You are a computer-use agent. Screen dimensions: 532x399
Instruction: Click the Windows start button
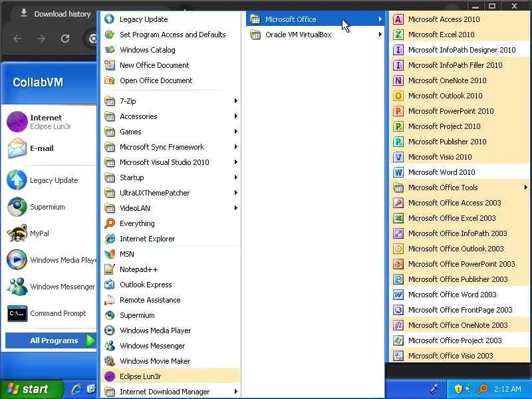(31, 389)
